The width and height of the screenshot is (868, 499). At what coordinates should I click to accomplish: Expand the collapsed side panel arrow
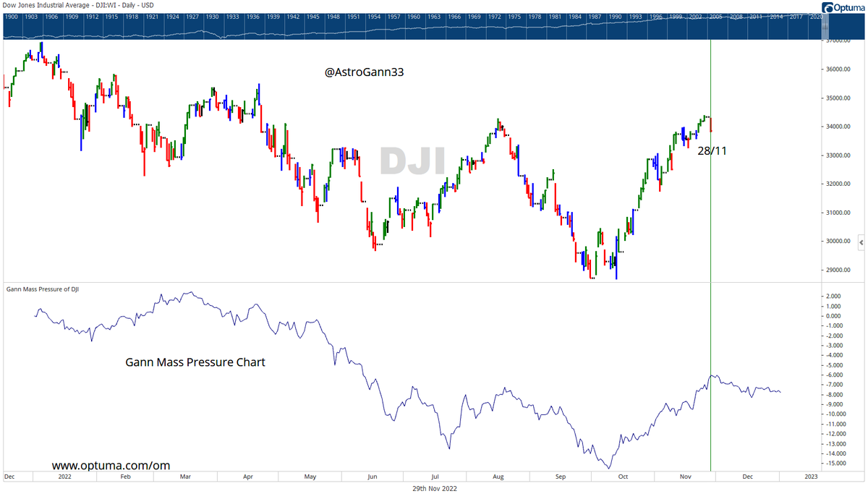[861, 242]
